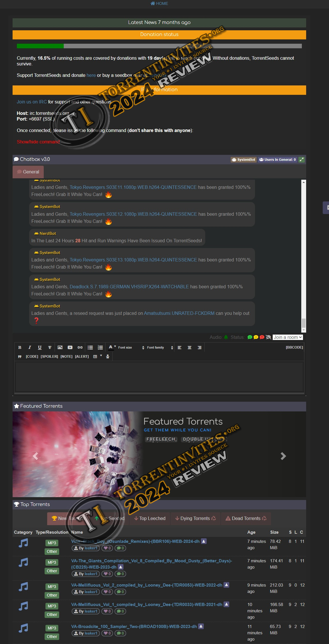329x644 pixels.
Task: Toggle Show/hide command for IRC
Action: [x=38, y=142]
